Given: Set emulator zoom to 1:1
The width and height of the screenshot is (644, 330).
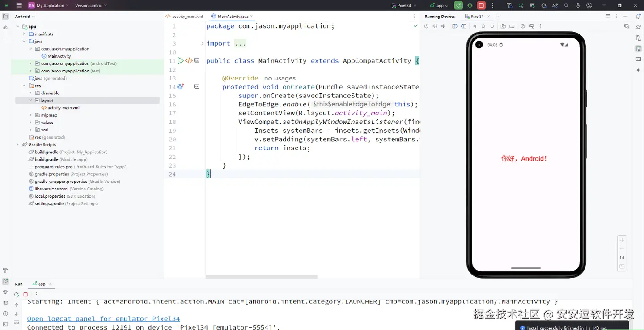Looking at the screenshot, I should tap(622, 258).
